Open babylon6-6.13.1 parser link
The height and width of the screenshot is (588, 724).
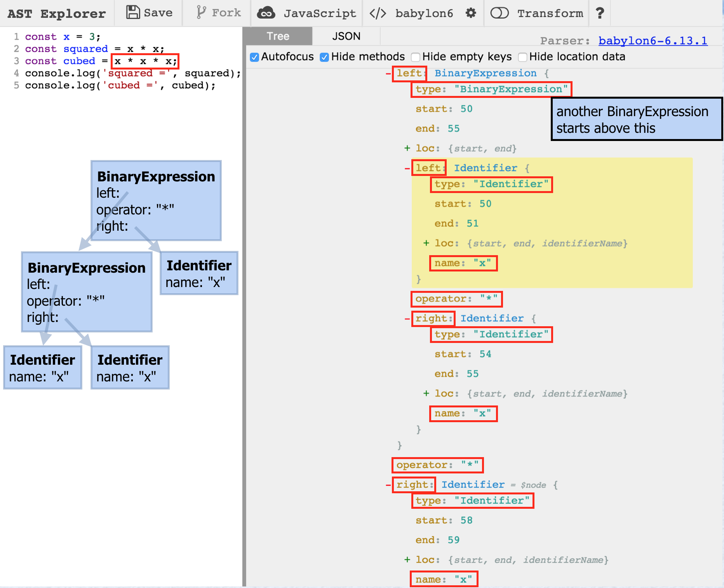click(x=653, y=41)
